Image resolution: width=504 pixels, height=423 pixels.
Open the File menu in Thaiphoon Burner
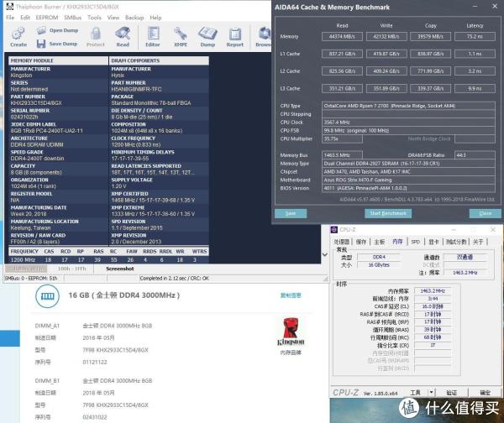click(x=10, y=18)
